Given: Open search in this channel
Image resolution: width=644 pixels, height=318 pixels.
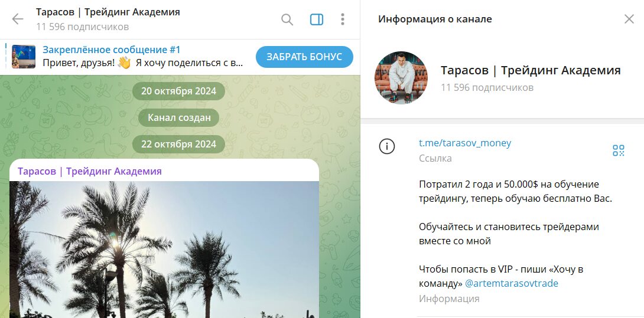Looking at the screenshot, I should coord(287,19).
